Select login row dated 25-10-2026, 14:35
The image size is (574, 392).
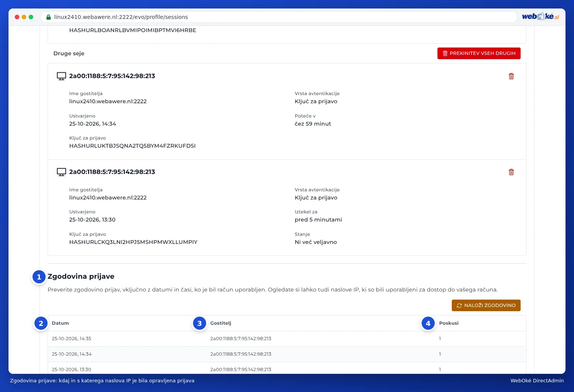point(287,339)
